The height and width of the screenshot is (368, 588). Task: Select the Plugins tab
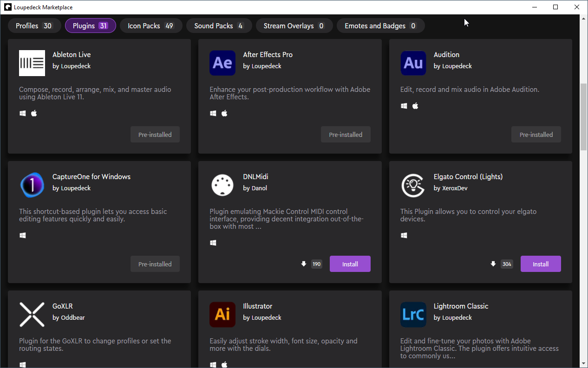[x=91, y=26]
